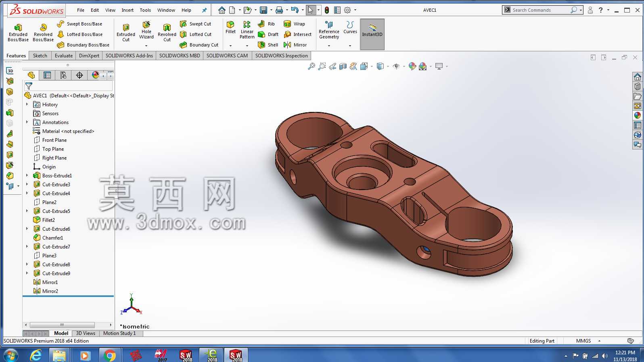This screenshot has width=644, height=362.
Task: Select the Mirror feature tool
Action: coord(295,45)
